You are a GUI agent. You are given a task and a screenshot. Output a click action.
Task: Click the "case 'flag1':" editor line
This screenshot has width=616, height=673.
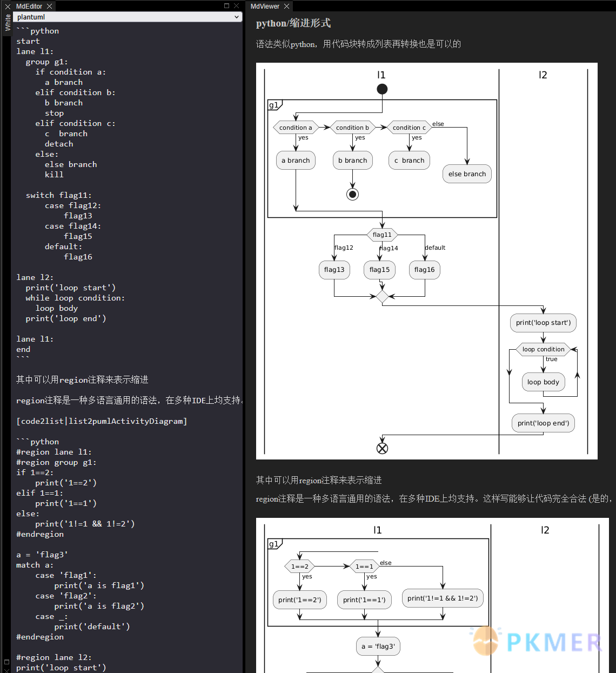[x=66, y=575]
